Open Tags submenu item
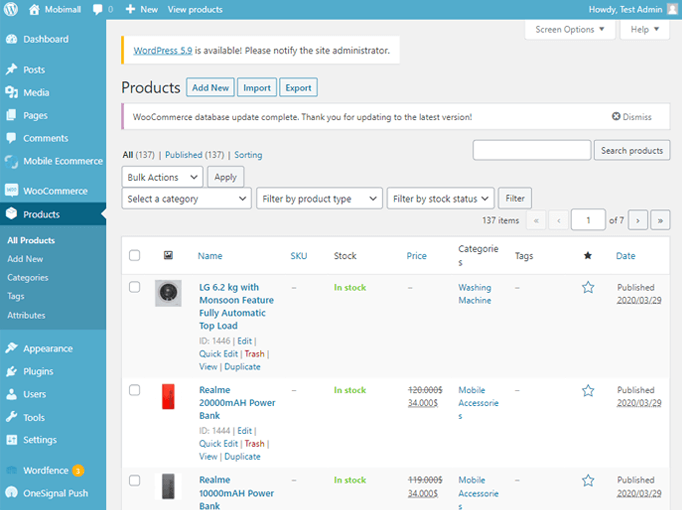The height and width of the screenshot is (510, 682). 16,296
